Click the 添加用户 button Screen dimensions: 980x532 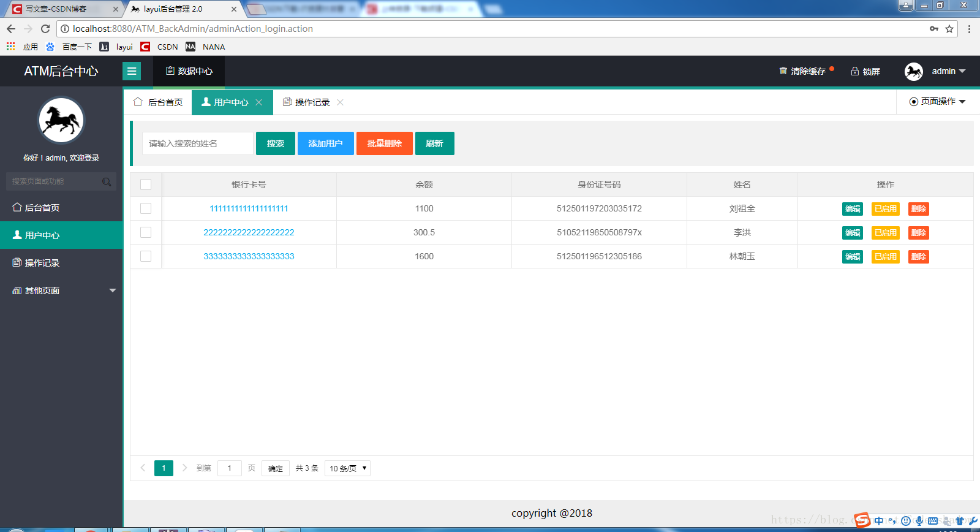tap(326, 143)
